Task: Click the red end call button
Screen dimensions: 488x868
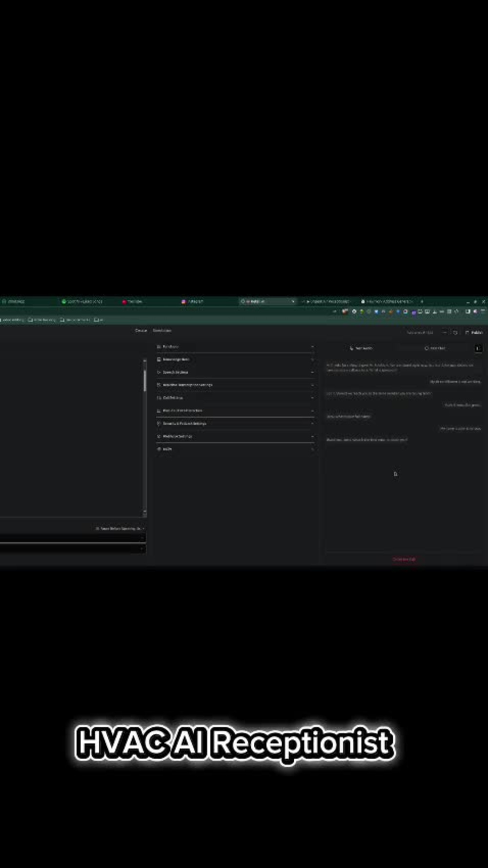Action: [404, 559]
